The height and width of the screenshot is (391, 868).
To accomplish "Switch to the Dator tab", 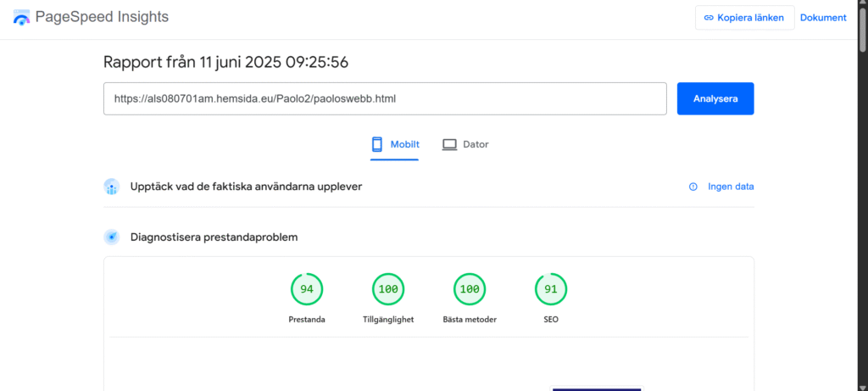I will coord(465,145).
